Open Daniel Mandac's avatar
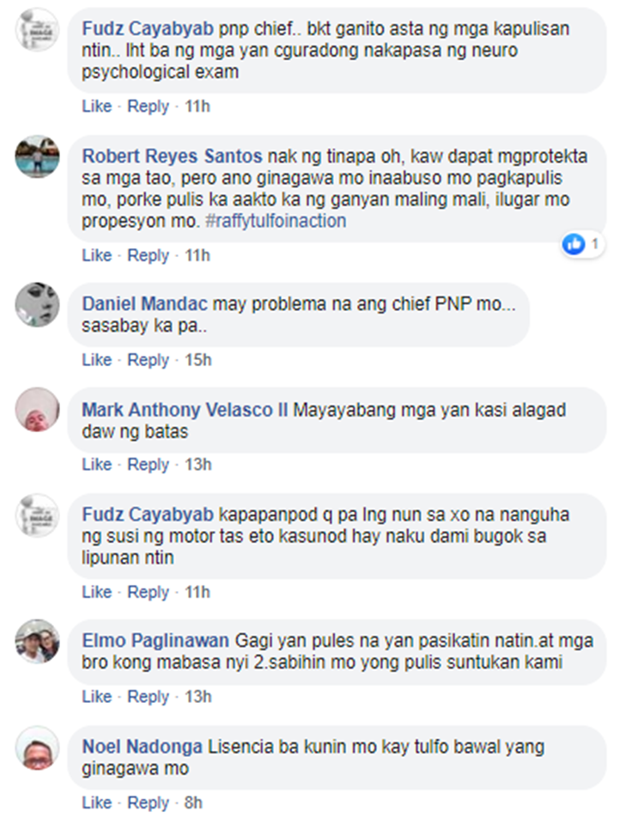 (37, 305)
